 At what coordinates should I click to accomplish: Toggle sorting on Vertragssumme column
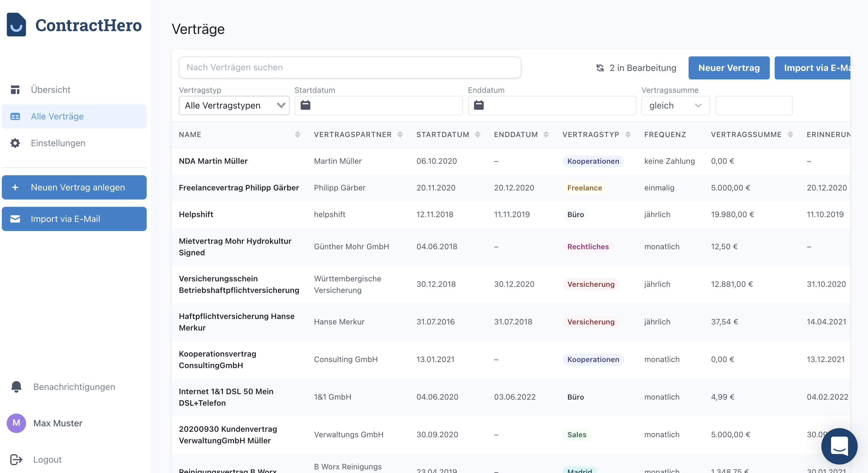[x=790, y=135]
